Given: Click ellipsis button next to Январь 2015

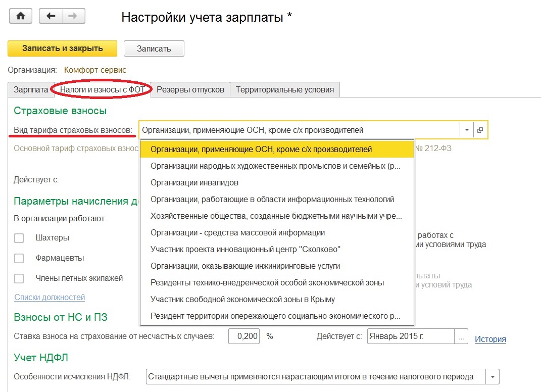Looking at the screenshot, I should (x=461, y=336).
